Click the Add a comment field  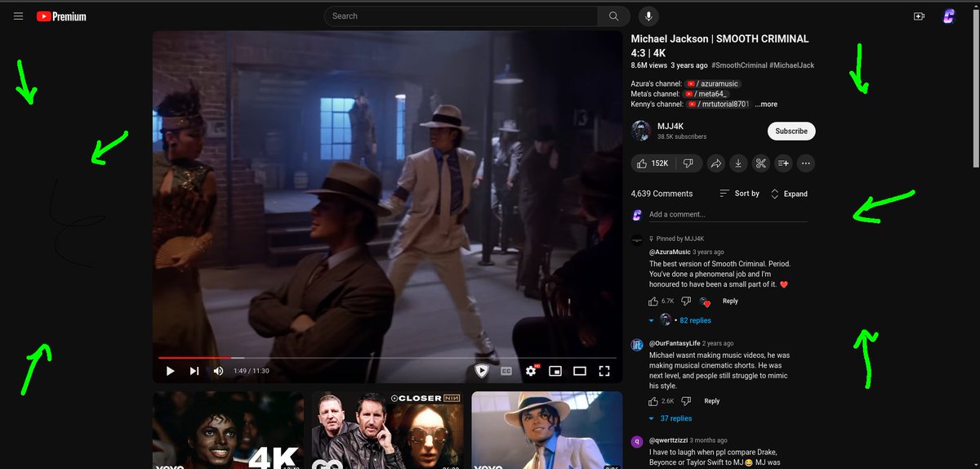click(728, 215)
